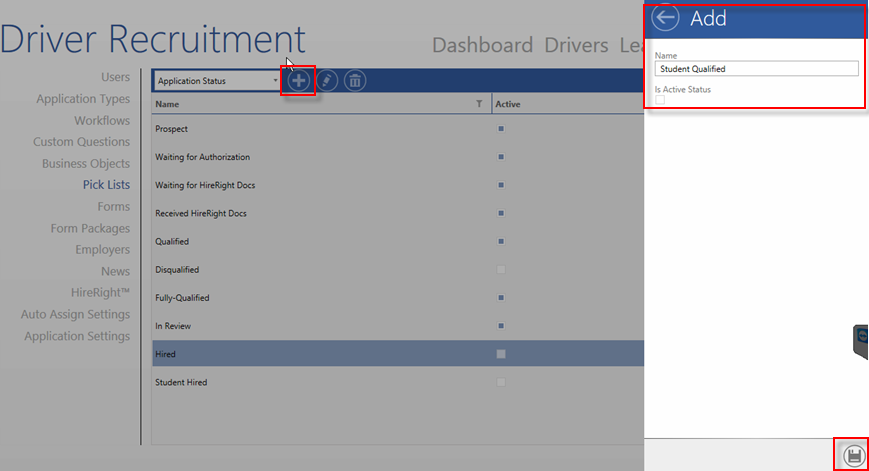Click the pencil Edit item icon

[327, 81]
